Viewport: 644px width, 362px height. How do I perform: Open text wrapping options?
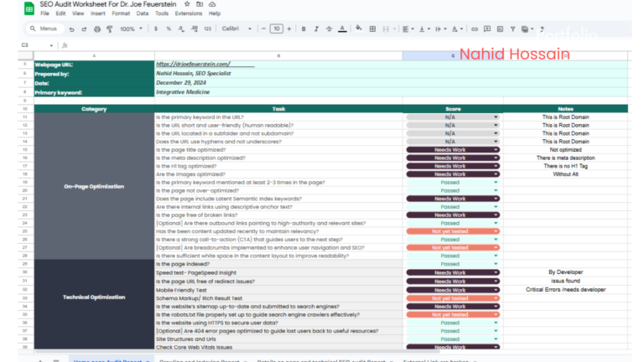pyautogui.click(x=441, y=29)
